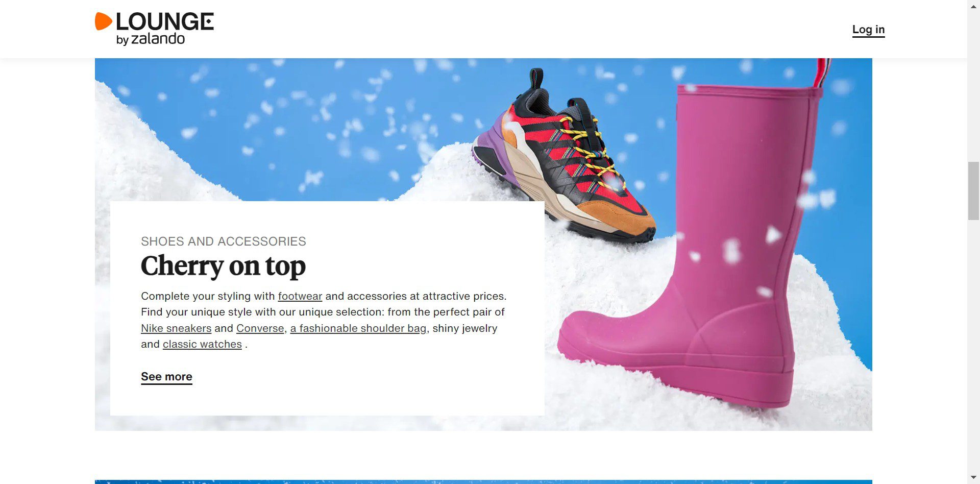980x484 pixels.
Task: Click the scrollbar track below the thumb
Action: point(973,347)
